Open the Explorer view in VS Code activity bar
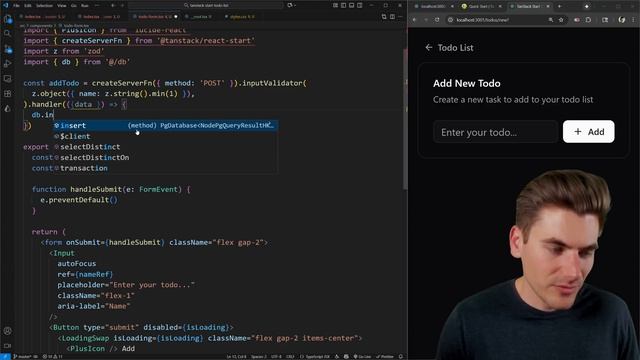The height and width of the screenshot is (360, 640). click(x=7, y=19)
